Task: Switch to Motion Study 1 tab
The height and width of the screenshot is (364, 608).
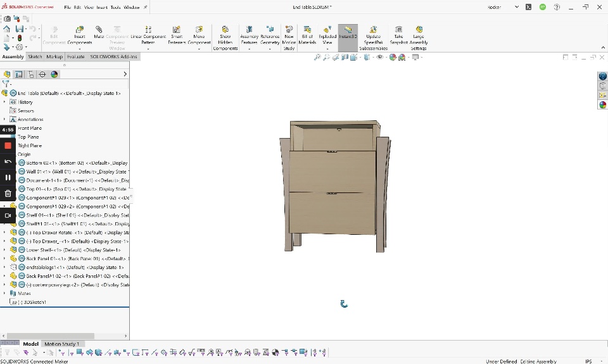Action: [x=61, y=344]
